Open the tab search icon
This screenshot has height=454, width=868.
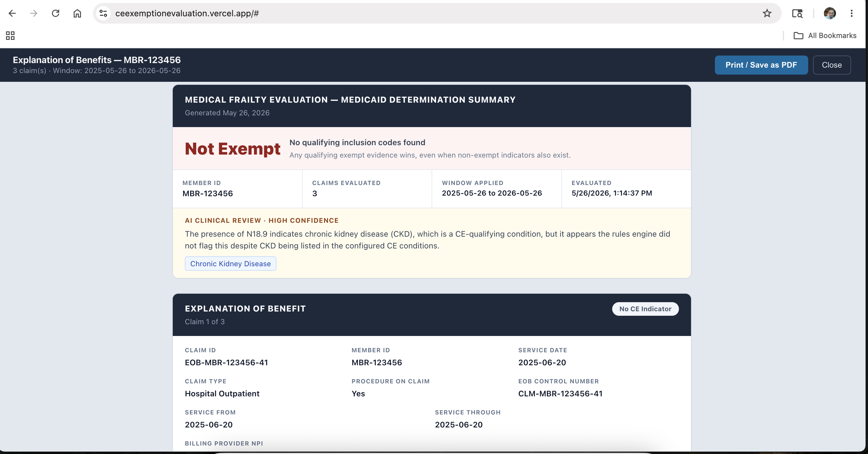tap(797, 14)
